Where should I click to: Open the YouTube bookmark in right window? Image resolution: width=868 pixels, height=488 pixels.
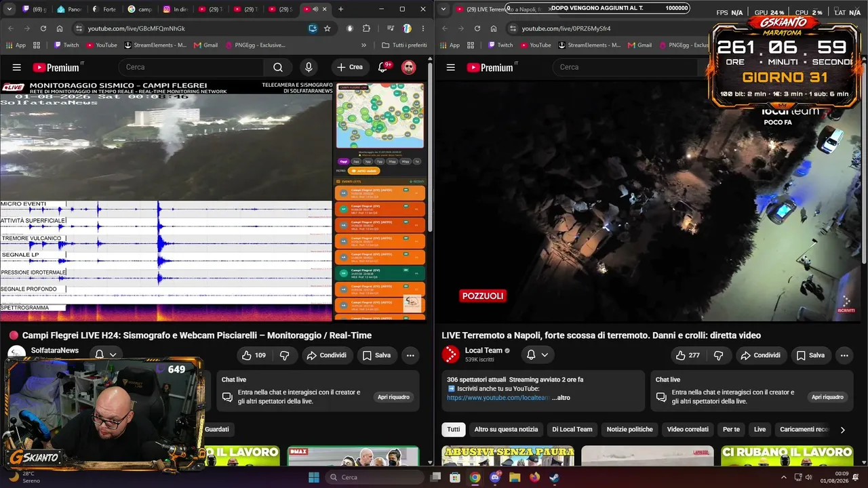[534, 45]
